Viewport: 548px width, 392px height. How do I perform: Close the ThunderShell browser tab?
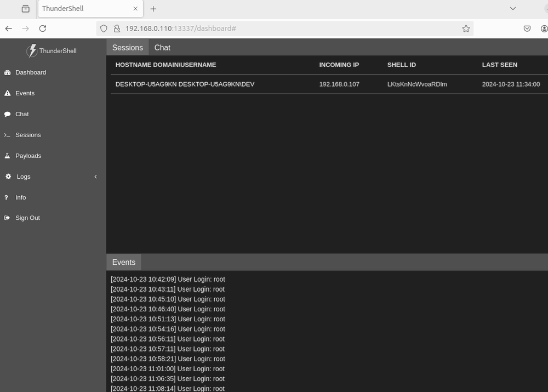[x=135, y=9]
